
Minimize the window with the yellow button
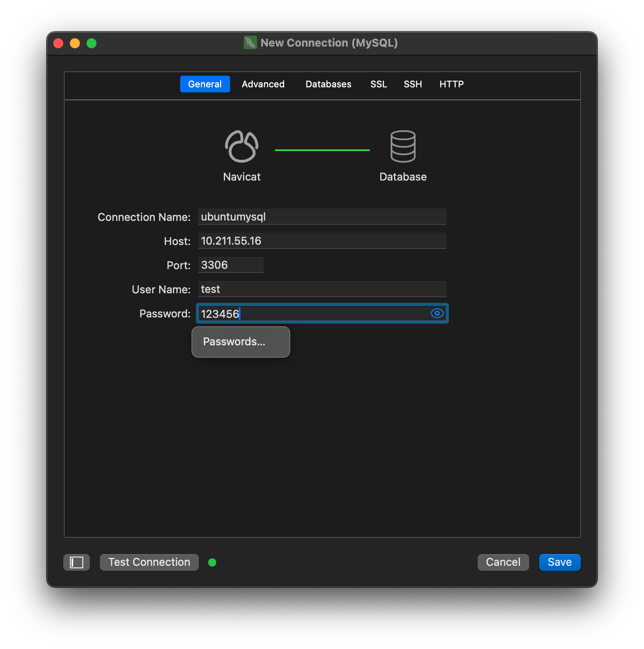click(x=75, y=43)
